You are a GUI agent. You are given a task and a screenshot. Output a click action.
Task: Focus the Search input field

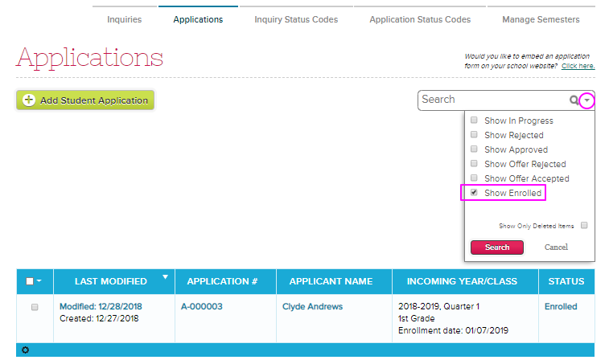(493, 100)
